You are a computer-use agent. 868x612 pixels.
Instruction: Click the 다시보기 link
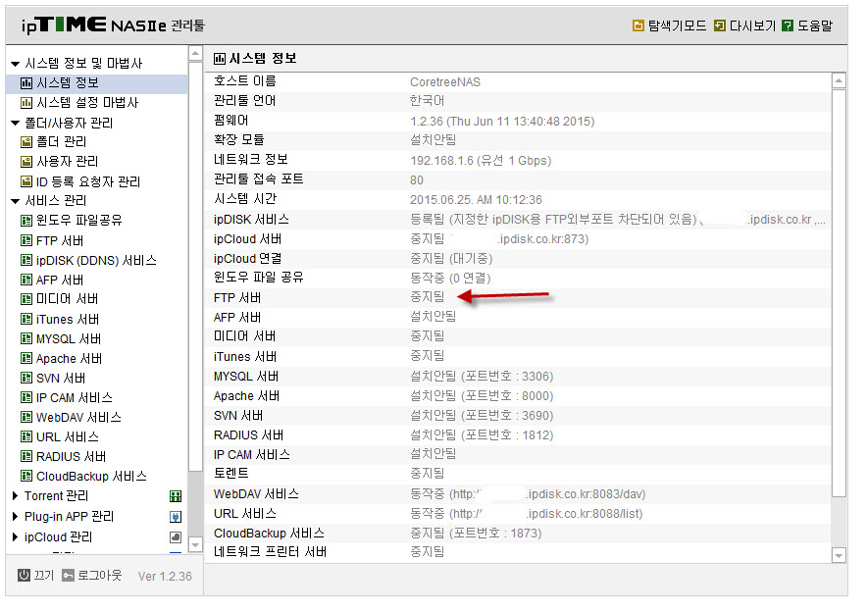(x=752, y=26)
